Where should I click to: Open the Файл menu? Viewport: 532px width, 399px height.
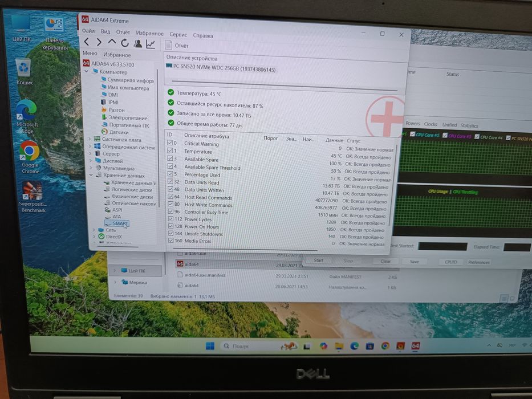tap(88, 31)
